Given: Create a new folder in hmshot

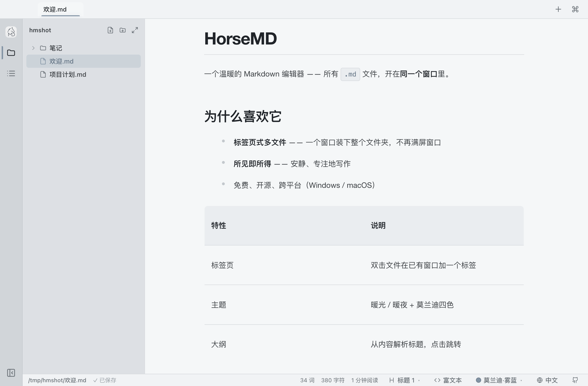Looking at the screenshot, I should [x=123, y=30].
